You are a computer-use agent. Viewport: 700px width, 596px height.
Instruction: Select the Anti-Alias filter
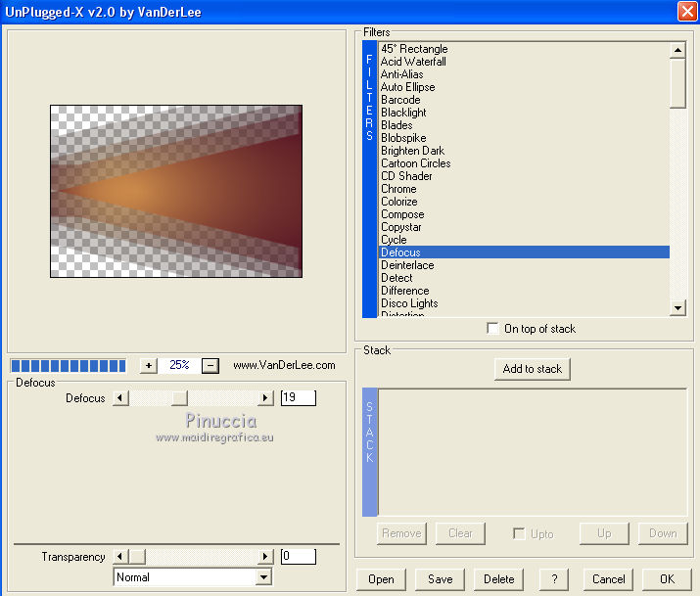[524, 74]
